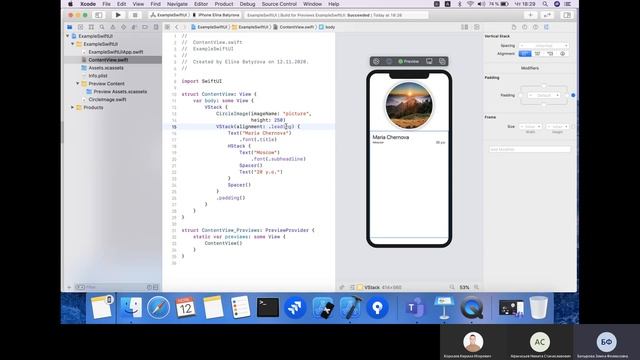Open the related items grid in jump bar
The width and height of the screenshot is (640, 360).
[x=167, y=27]
